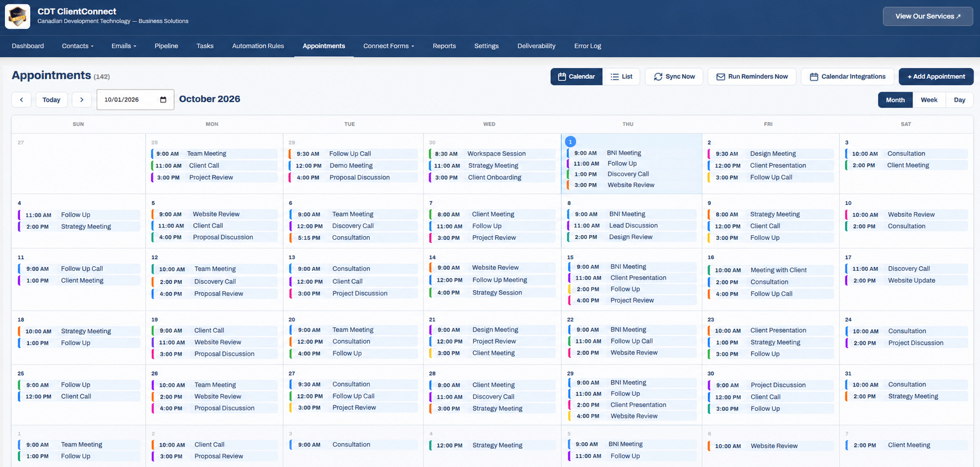Open October 24 Project Discussion appointment
The height and width of the screenshot is (467, 980).
(907, 343)
